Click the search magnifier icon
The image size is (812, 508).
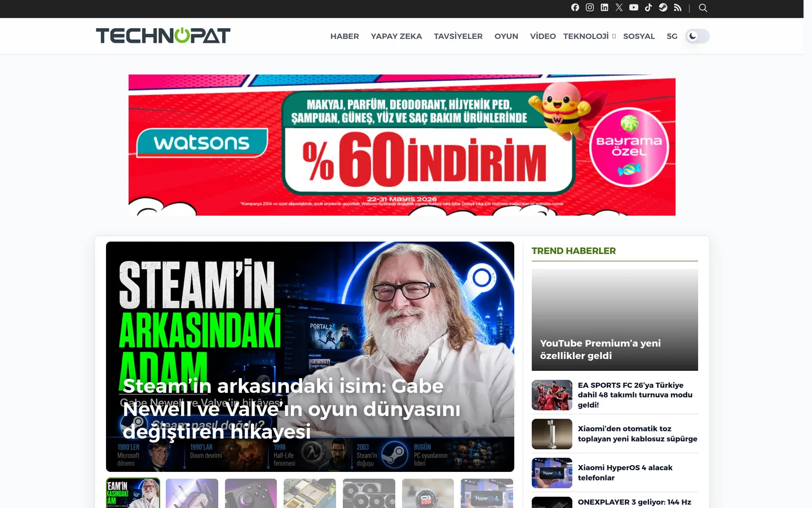[x=703, y=8]
